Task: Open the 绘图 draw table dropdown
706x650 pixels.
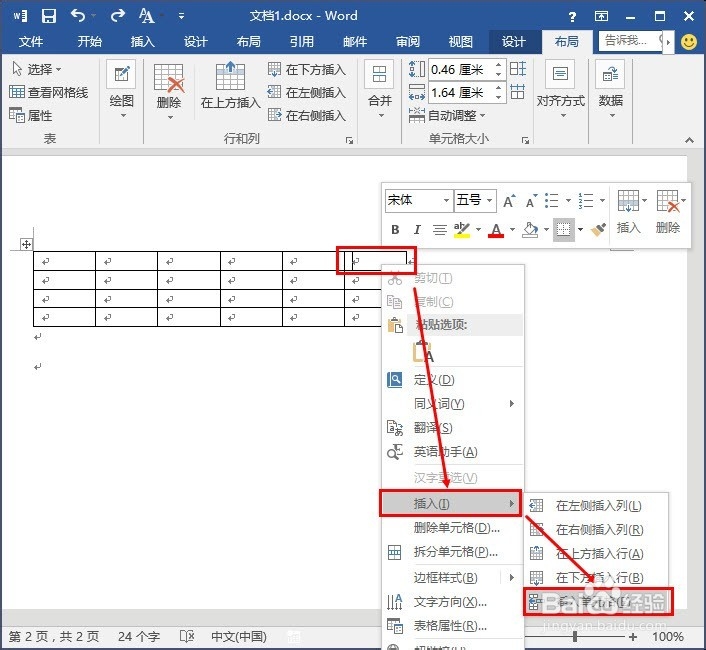Action: pyautogui.click(x=122, y=90)
